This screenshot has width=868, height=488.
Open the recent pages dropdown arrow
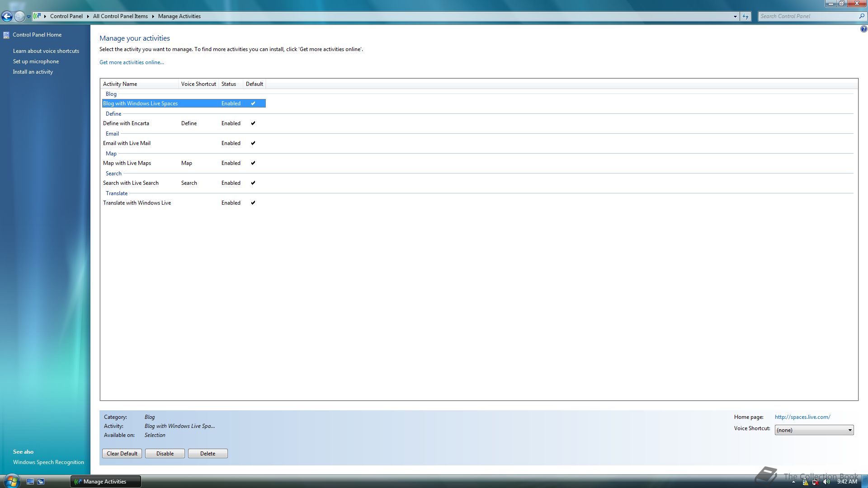click(28, 17)
